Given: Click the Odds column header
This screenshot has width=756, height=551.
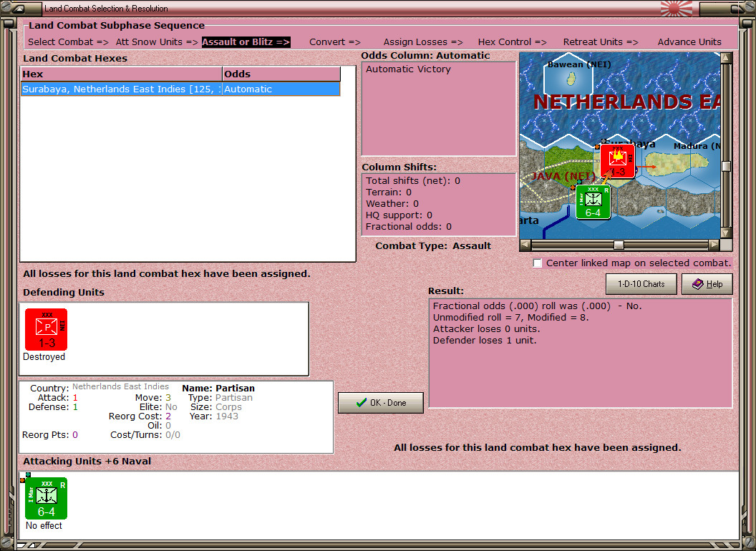Looking at the screenshot, I should click(281, 74).
